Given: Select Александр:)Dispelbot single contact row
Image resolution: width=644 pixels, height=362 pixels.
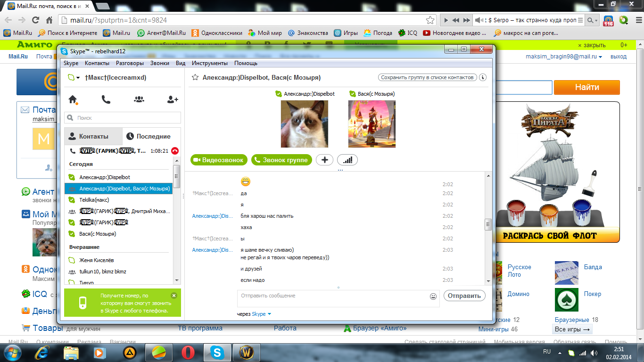Looking at the screenshot, I should (119, 177).
